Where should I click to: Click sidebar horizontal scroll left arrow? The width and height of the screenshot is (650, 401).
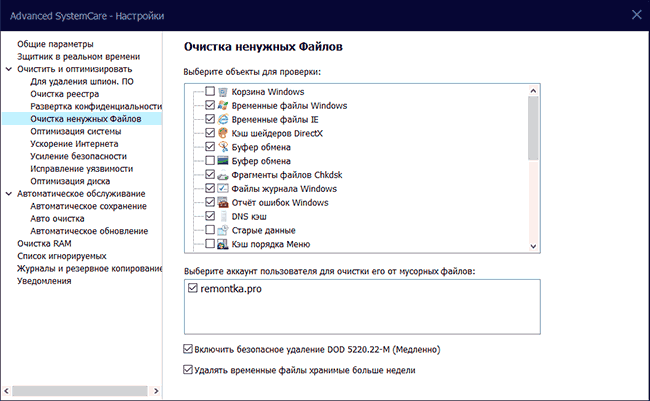coord(6,391)
